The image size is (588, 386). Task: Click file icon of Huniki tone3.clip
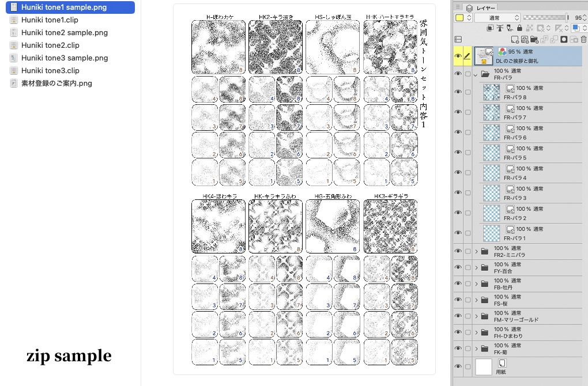click(14, 70)
